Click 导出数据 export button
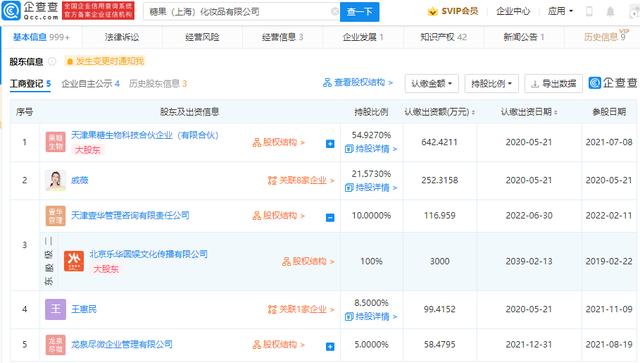 pos(553,84)
